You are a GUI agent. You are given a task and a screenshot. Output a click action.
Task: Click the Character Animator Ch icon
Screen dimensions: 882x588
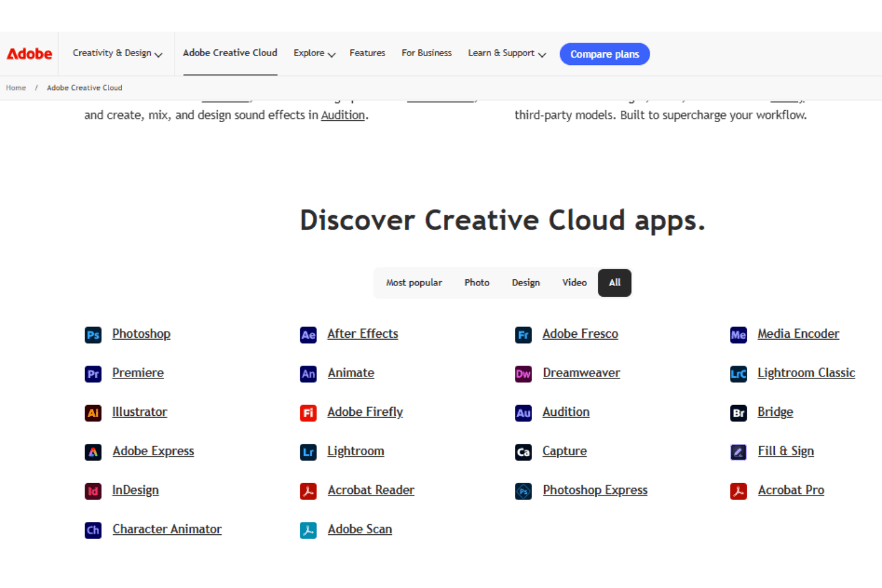coord(93,530)
